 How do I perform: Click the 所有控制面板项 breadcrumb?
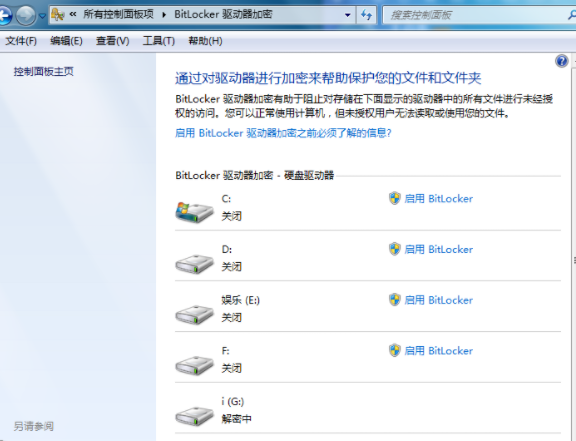click(118, 14)
